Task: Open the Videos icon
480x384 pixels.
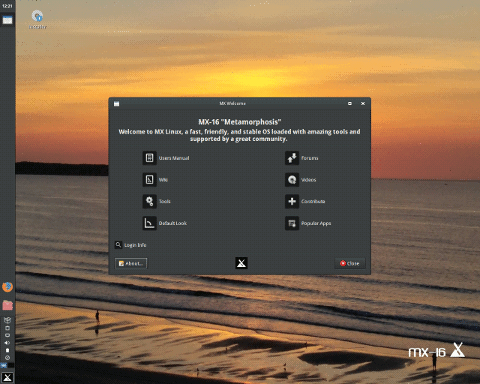Action: click(x=292, y=180)
